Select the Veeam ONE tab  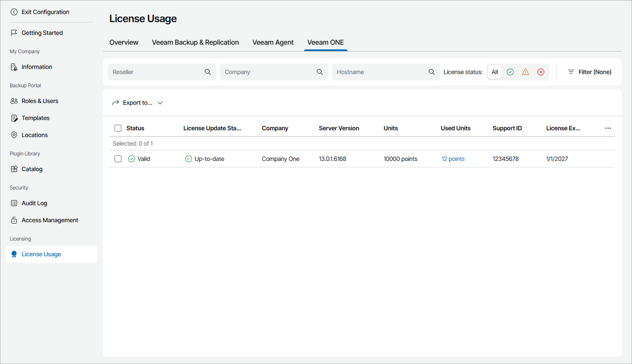click(x=326, y=42)
